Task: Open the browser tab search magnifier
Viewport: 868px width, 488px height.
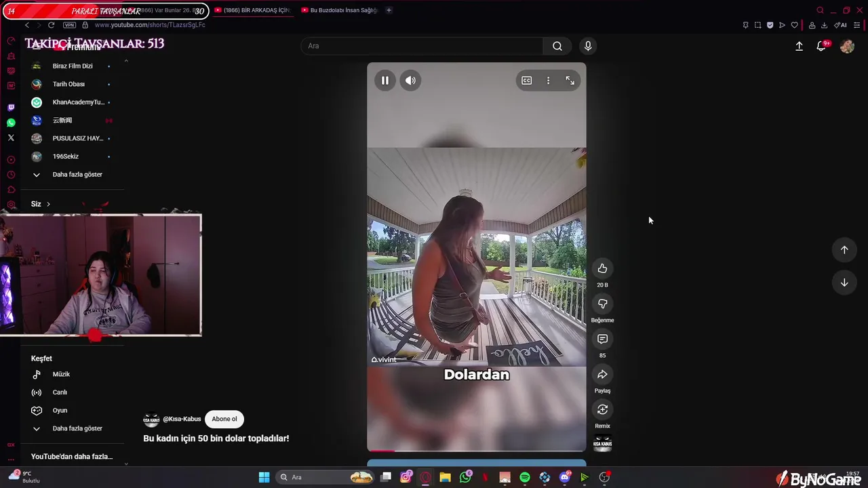Action: pos(820,10)
